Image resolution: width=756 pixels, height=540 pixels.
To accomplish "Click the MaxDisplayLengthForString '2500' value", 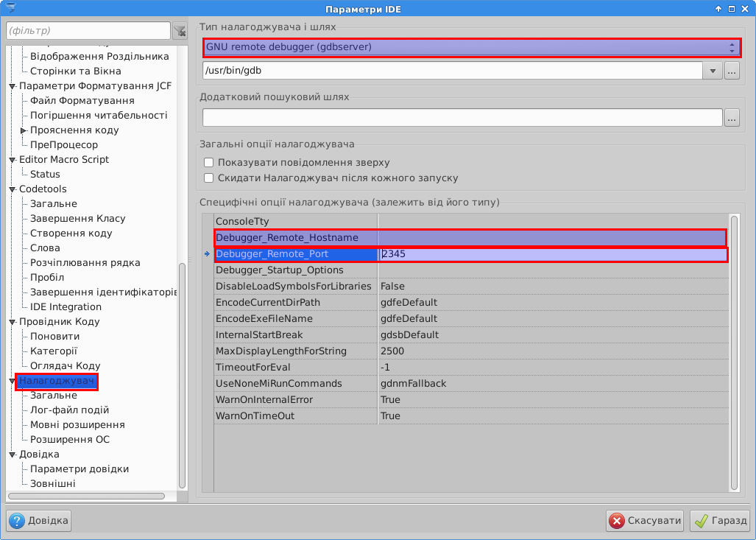I will [x=392, y=351].
